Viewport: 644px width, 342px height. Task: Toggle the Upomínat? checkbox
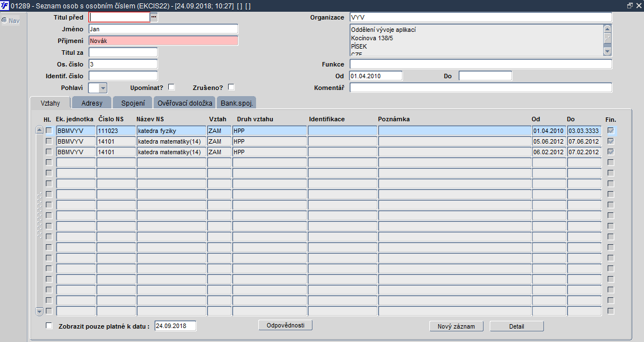pyautogui.click(x=171, y=87)
